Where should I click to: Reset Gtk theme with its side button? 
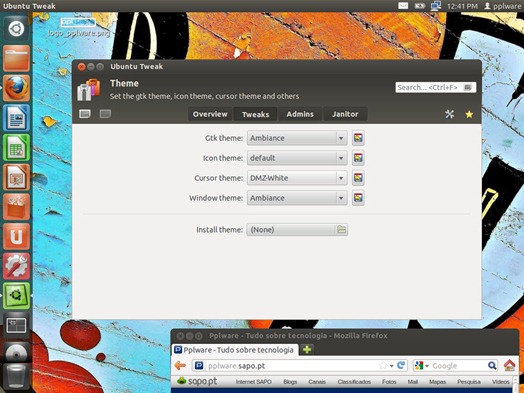point(358,138)
